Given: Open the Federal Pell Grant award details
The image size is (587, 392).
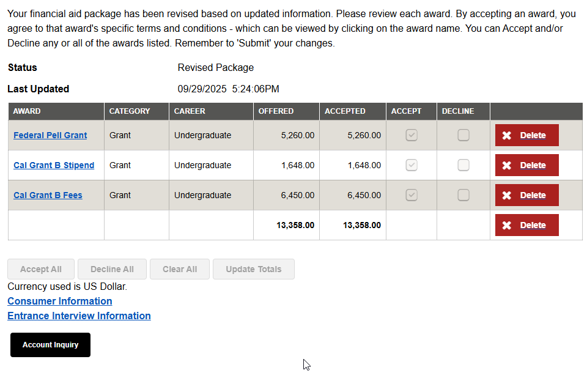Looking at the screenshot, I should coord(50,135).
